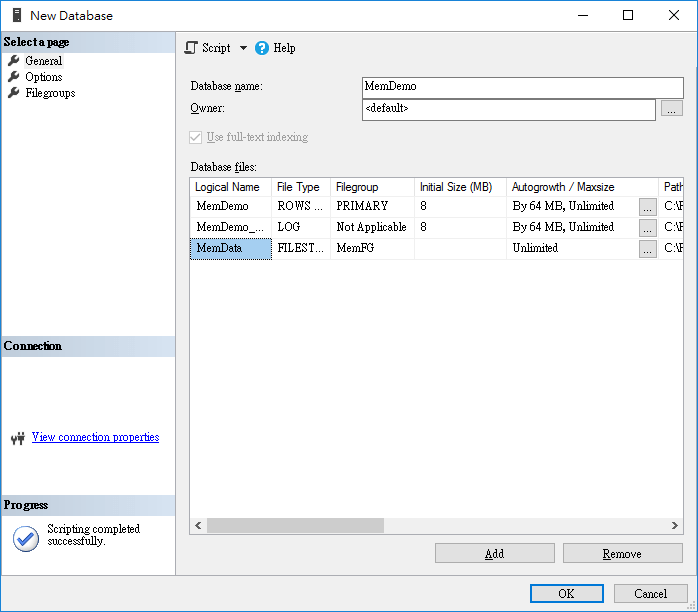Select the MemData logical name cell
This screenshot has width=698, height=612.
230,248
